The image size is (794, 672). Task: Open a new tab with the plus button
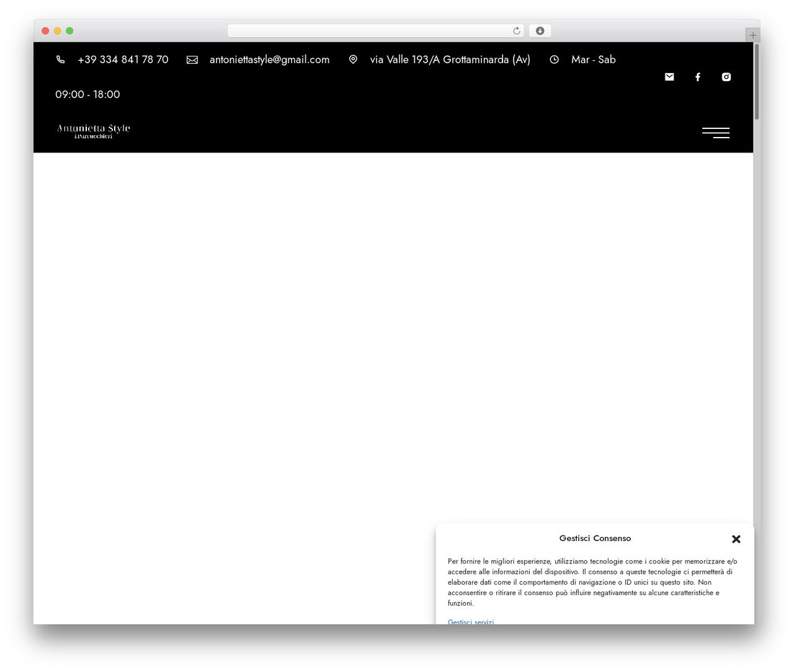(x=752, y=35)
